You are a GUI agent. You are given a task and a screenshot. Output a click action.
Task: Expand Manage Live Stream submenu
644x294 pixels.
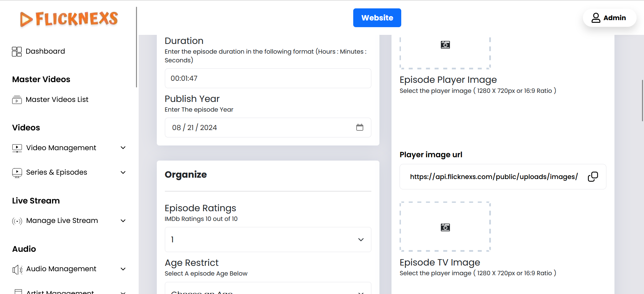(x=123, y=221)
